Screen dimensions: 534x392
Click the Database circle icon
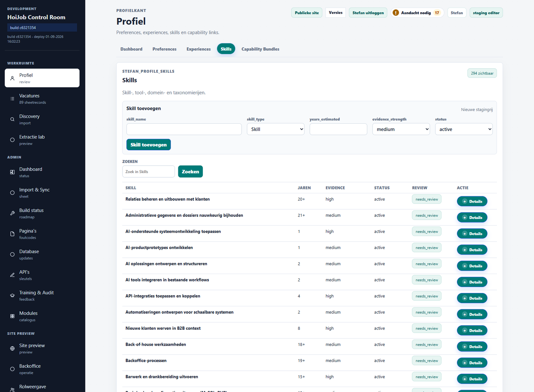[12, 255]
